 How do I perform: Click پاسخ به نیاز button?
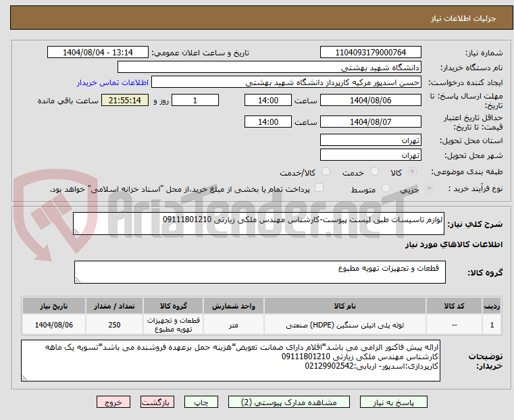click(x=393, y=402)
